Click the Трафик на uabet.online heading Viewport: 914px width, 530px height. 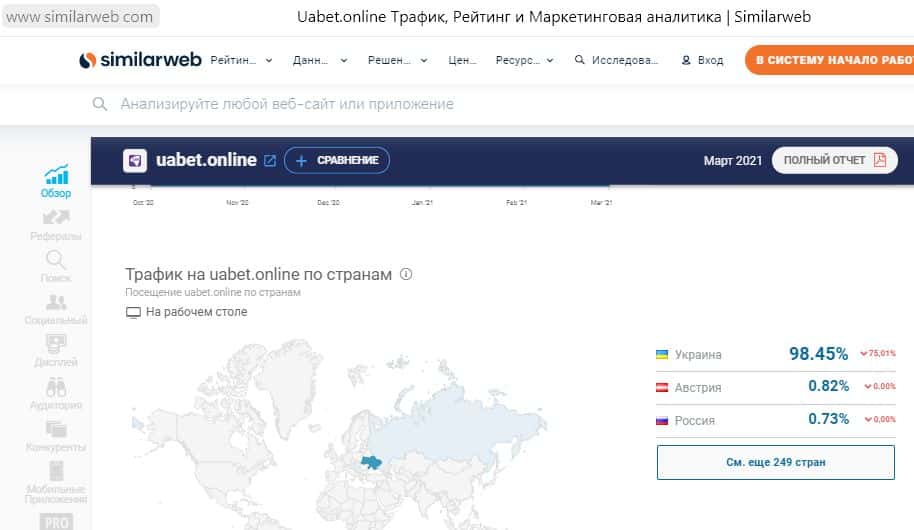coord(258,274)
